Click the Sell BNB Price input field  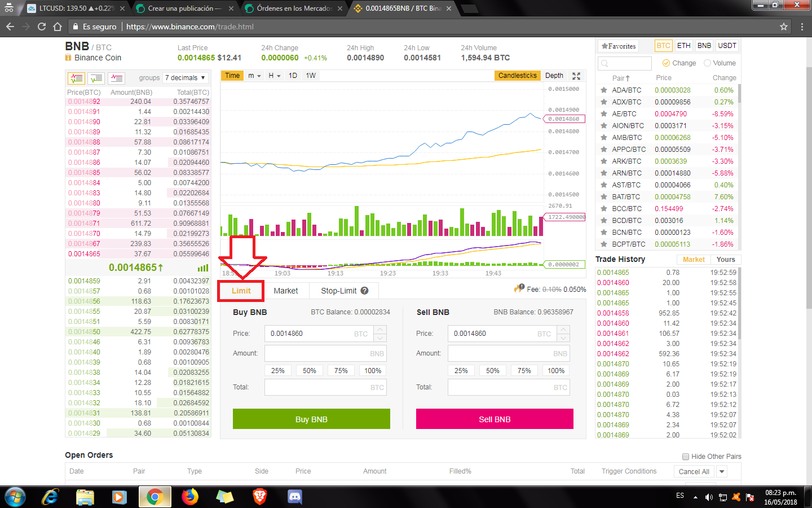[x=502, y=334]
